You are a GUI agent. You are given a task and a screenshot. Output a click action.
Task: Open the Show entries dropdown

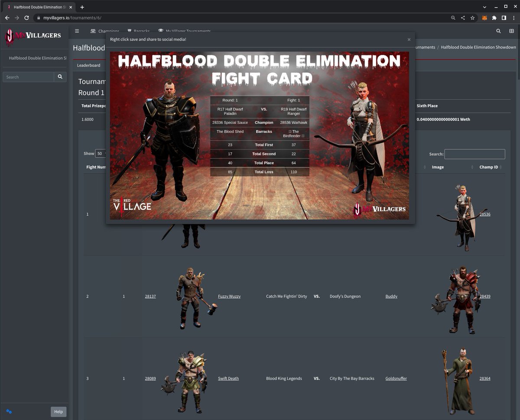click(x=101, y=154)
